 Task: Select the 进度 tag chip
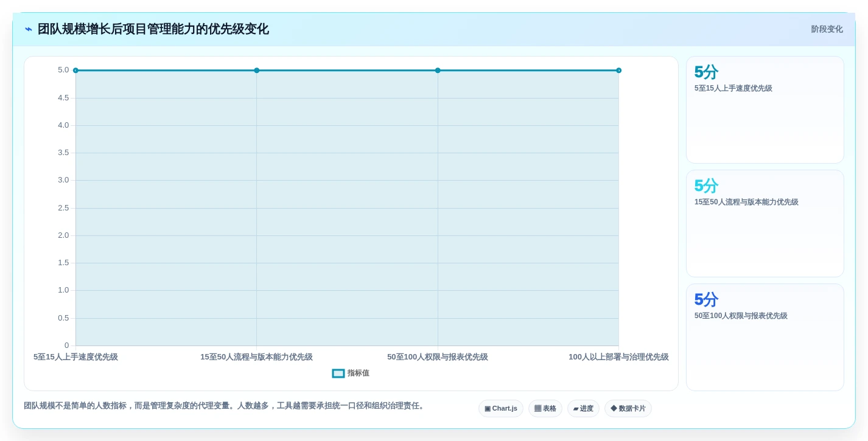point(583,408)
